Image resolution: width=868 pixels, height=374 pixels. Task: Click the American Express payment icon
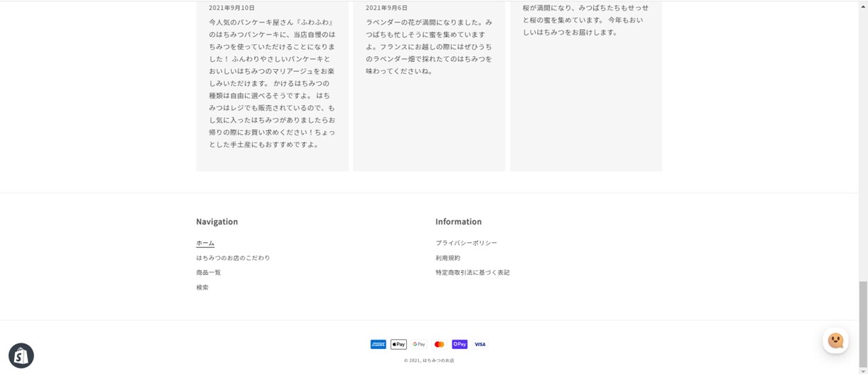379,344
